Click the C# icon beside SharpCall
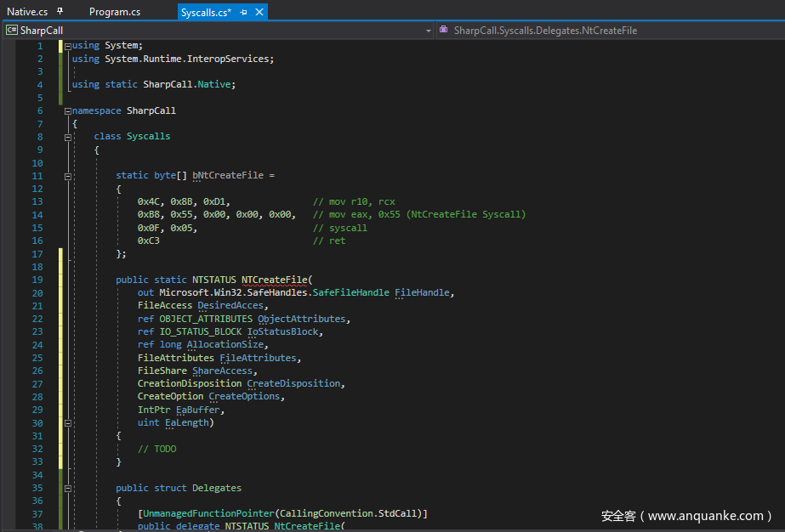The width and height of the screenshot is (785, 532). click(12, 31)
